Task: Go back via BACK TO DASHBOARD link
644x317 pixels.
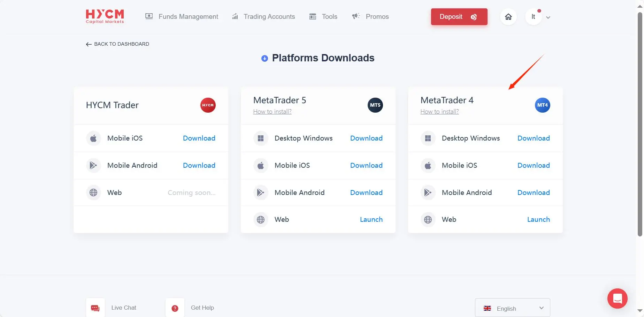Action: 117,44
